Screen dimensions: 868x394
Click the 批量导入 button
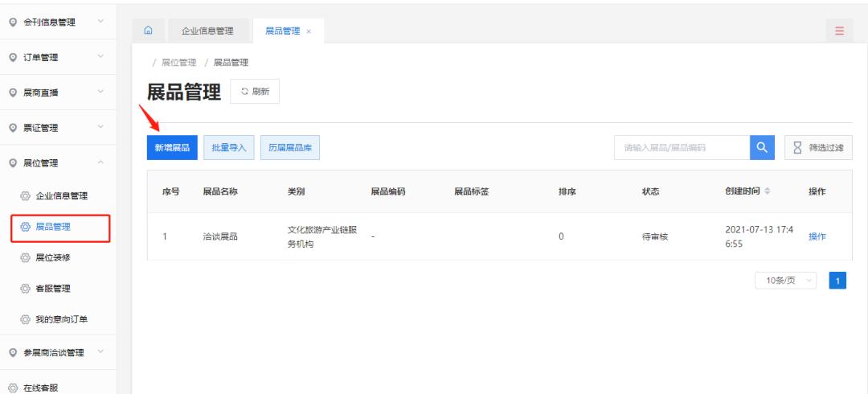coord(228,147)
